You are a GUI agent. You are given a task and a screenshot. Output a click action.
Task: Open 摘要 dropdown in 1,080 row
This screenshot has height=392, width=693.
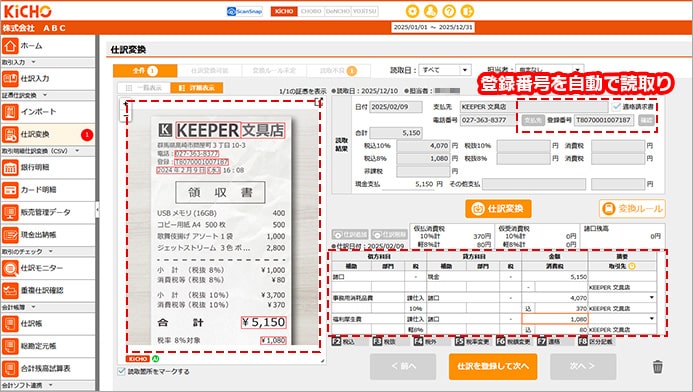[x=652, y=319]
